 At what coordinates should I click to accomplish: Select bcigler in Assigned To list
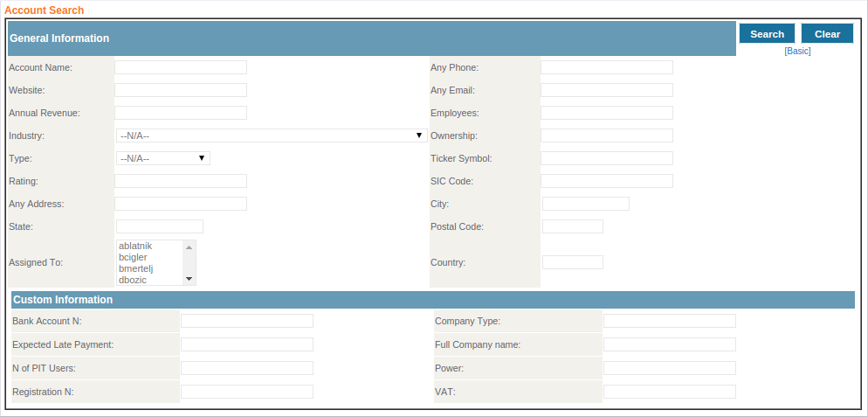click(133, 257)
